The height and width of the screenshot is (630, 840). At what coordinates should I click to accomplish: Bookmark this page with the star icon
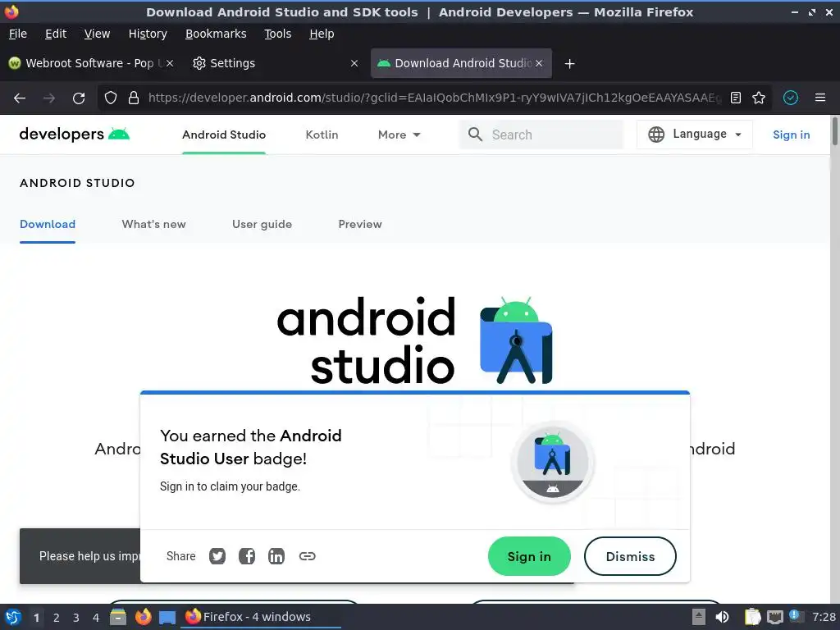759,98
